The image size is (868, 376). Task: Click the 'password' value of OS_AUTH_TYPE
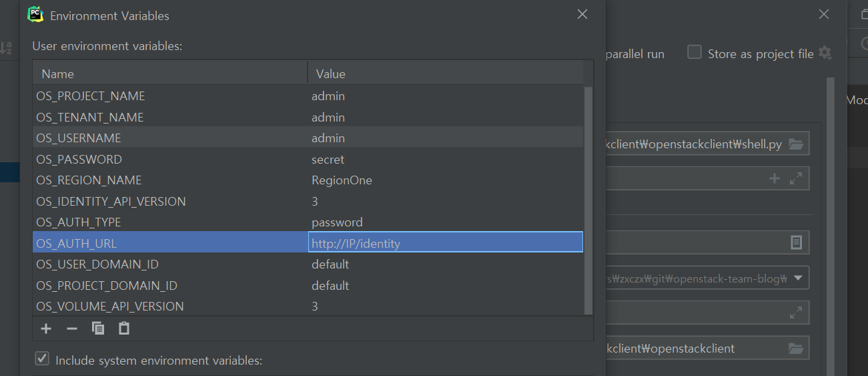tap(337, 222)
